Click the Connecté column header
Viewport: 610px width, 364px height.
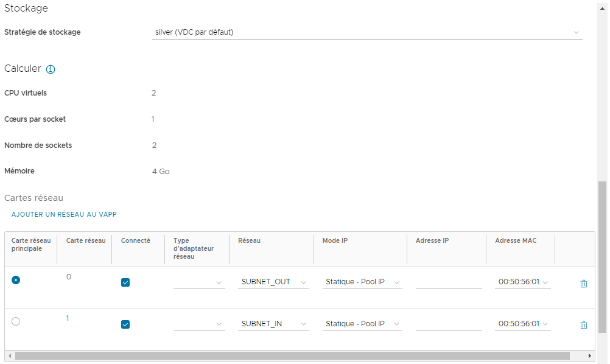[135, 240]
